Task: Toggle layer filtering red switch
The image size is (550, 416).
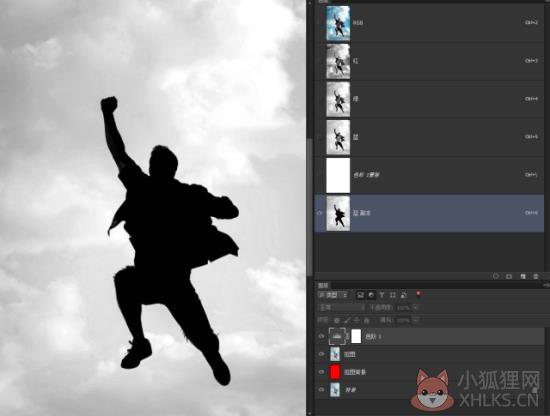Action: point(418,294)
